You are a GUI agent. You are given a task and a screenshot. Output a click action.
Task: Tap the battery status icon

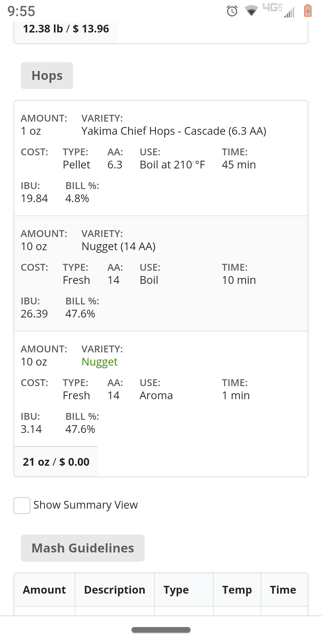(x=308, y=11)
